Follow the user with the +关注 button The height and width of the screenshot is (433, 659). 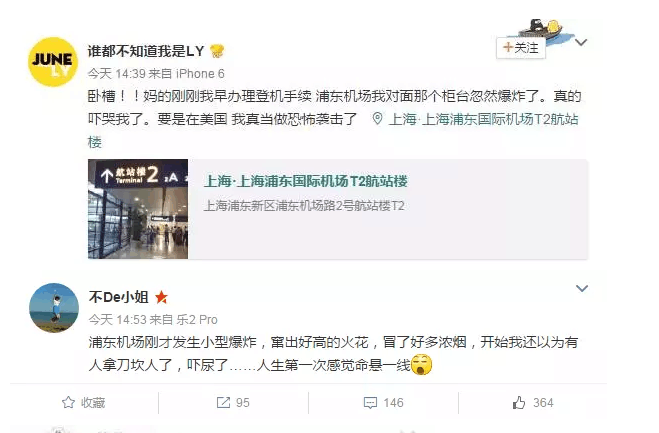(521, 48)
